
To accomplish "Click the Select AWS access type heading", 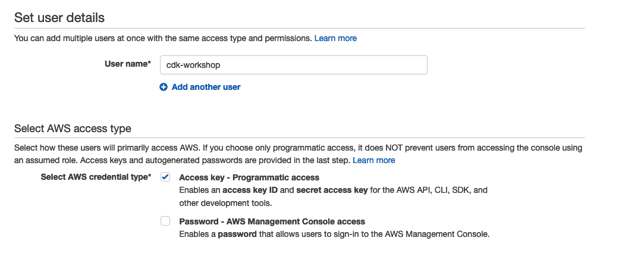I will pyautogui.click(x=73, y=129).
